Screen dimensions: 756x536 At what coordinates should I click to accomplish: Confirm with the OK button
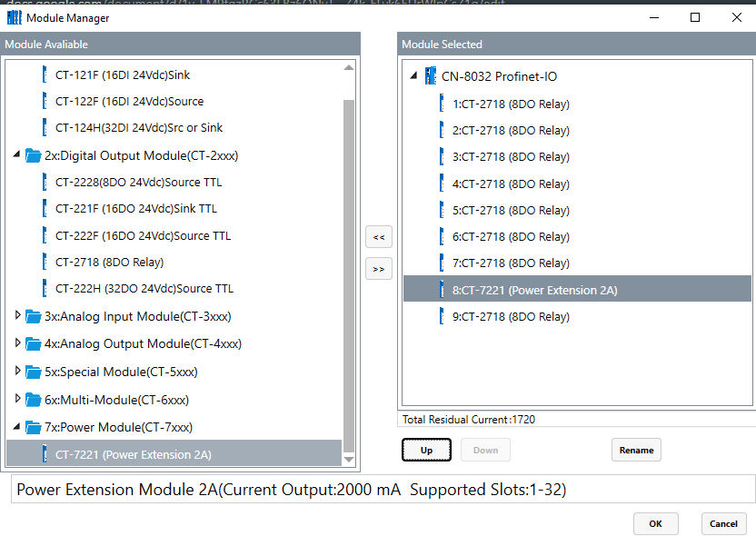pyautogui.click(x=656, y=523)
